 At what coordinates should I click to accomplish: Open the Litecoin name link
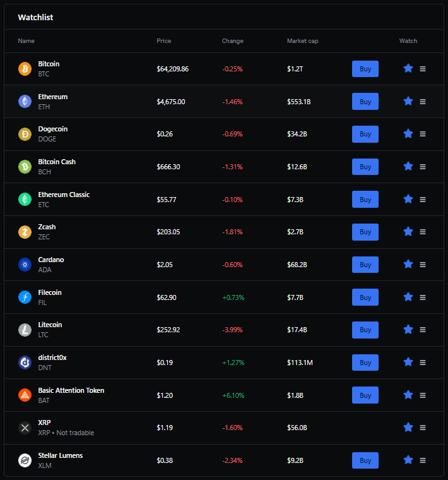click(50, 325)
